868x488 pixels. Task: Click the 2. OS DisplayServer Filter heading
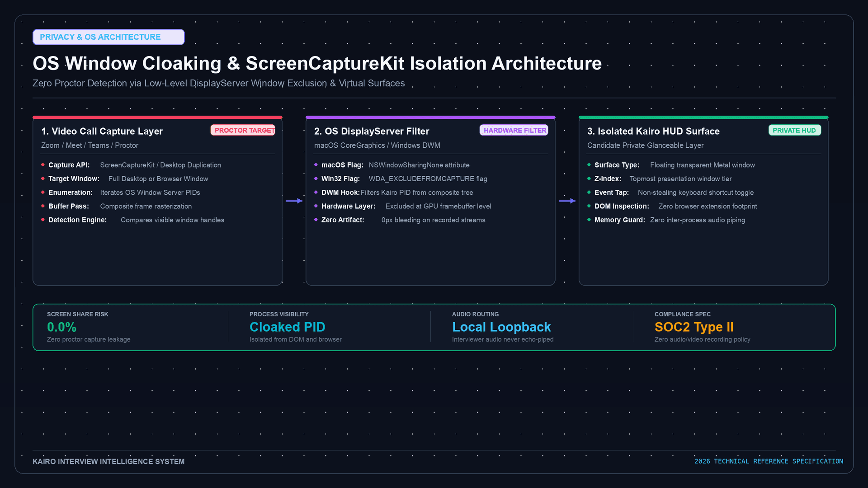click(x=372, y=131)
